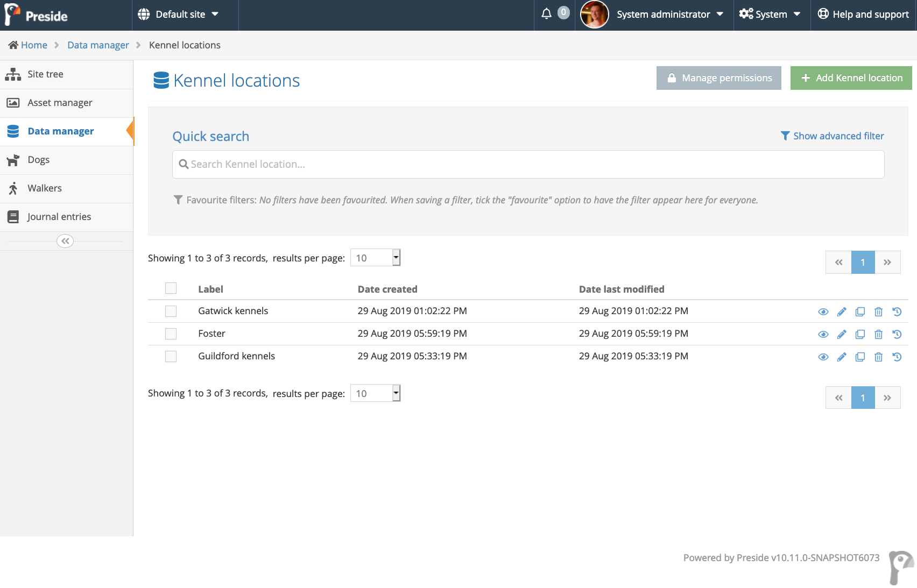
Task: View the Foster record via eye icon
Action: coord(823,334)
